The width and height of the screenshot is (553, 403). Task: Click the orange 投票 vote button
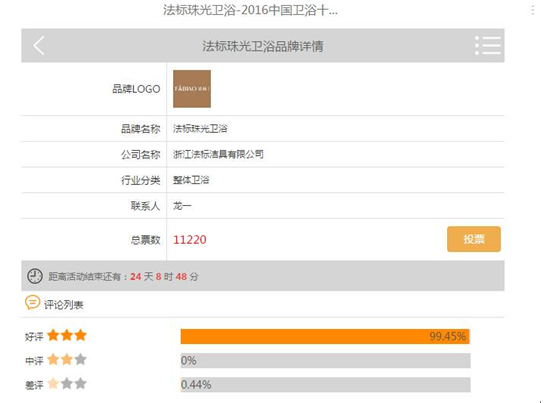coord(474,239)
